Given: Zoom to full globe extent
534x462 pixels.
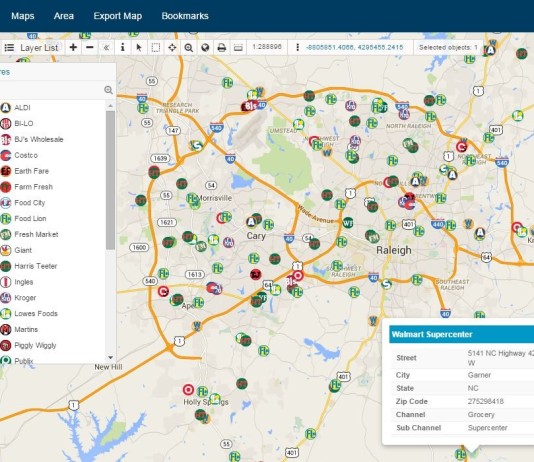Looking at the screenshot, I should point(205,48).
